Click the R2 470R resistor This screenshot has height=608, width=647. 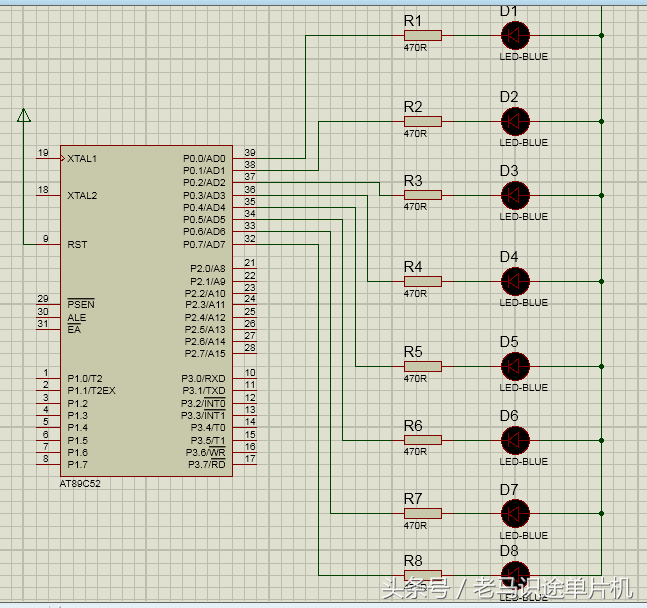(422, 121)
